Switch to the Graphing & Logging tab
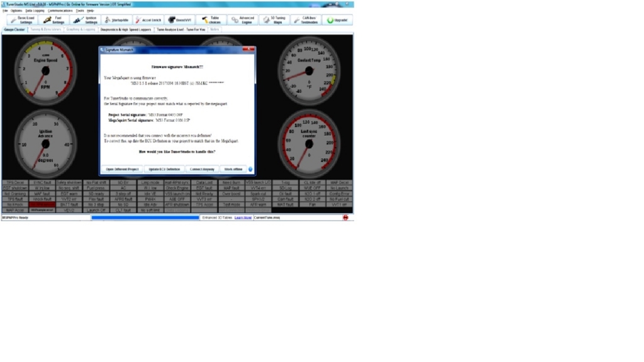The width and height of the screenshot is (644, 362). [80, 30]
